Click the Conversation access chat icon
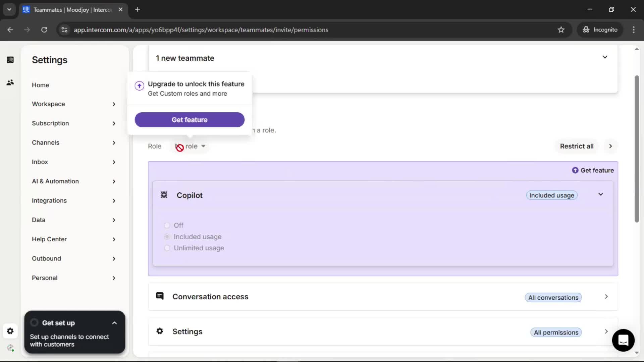The image size is (644, 362). [x=160, y=296]
